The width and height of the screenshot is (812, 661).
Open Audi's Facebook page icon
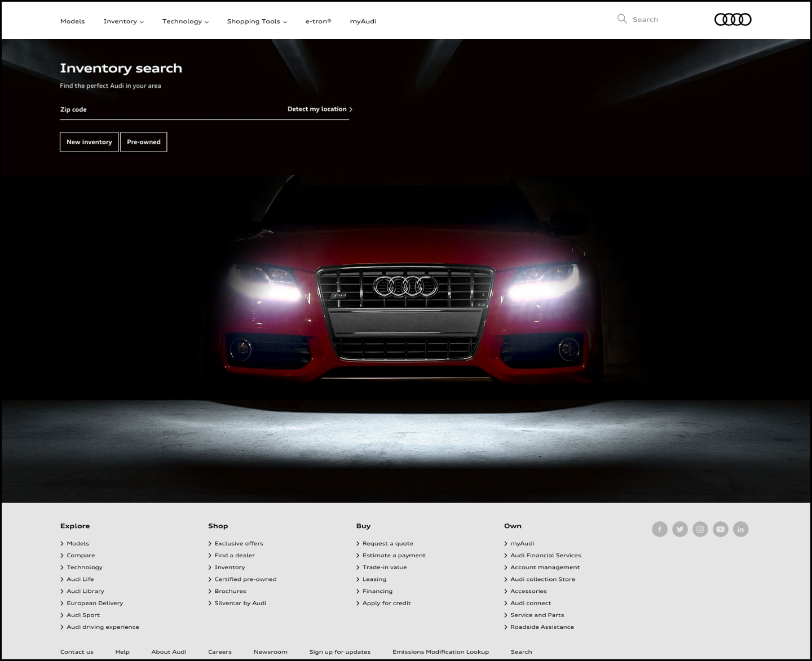tap(660, 529)
